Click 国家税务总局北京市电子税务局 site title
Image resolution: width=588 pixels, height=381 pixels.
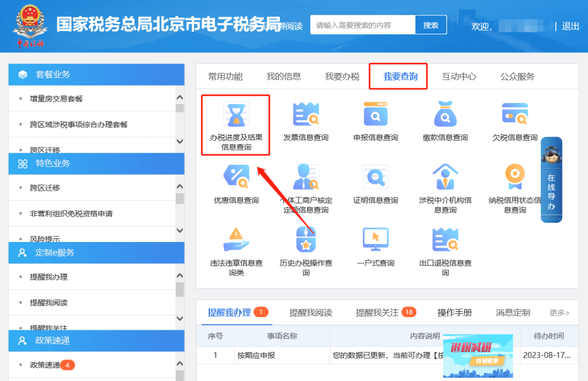pos(168,25)
